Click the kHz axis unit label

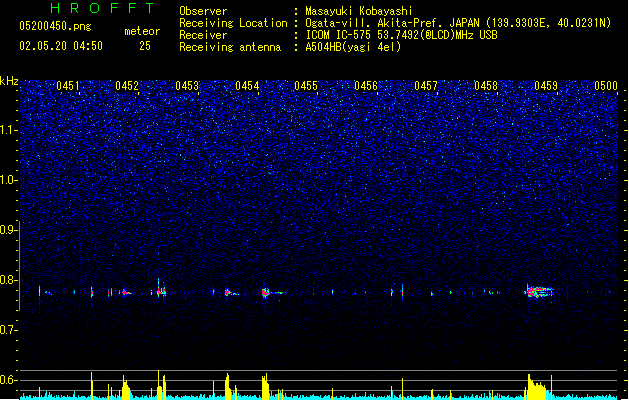[x=9, y=81]
